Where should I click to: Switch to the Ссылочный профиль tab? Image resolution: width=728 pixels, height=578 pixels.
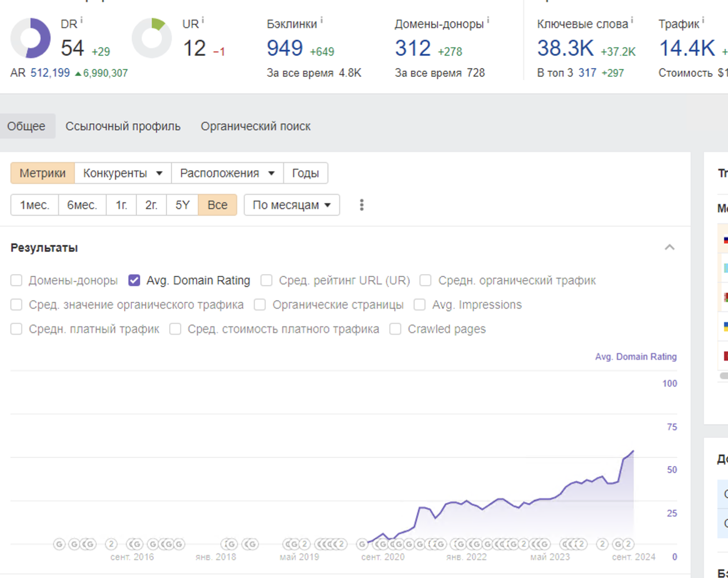click(123, 126)
